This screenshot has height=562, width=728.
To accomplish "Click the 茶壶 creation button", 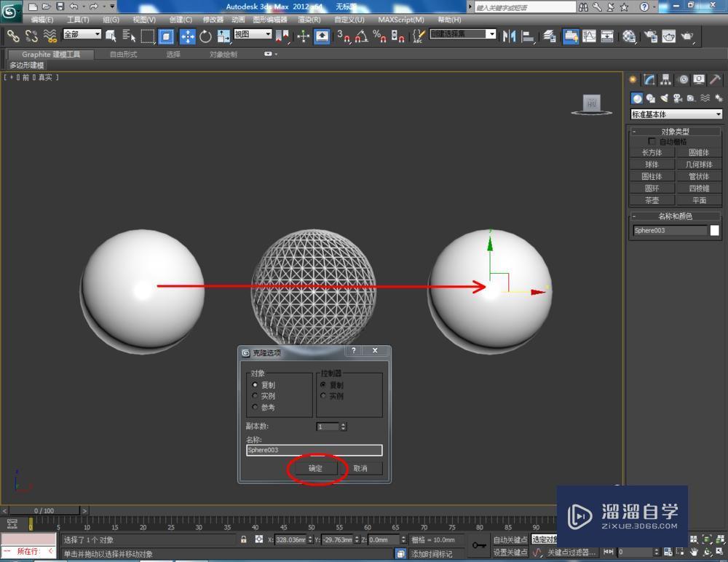I will pyautogui.click(x=652, y=199).
